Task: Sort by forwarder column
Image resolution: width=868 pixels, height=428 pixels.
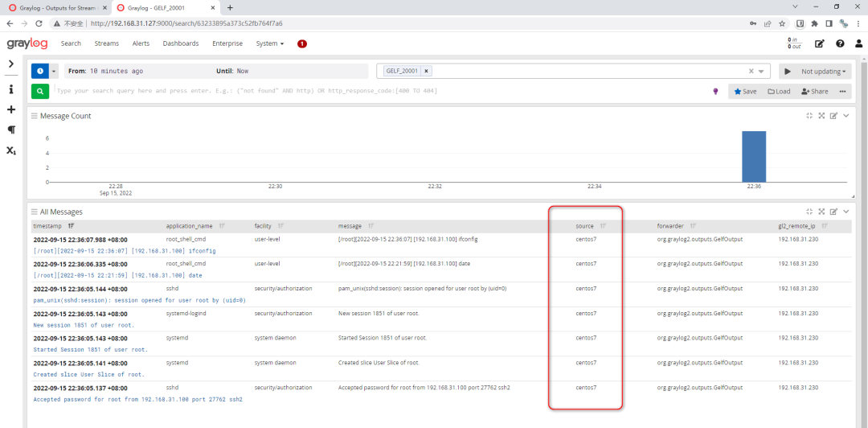Action: (x=693, y=226)
